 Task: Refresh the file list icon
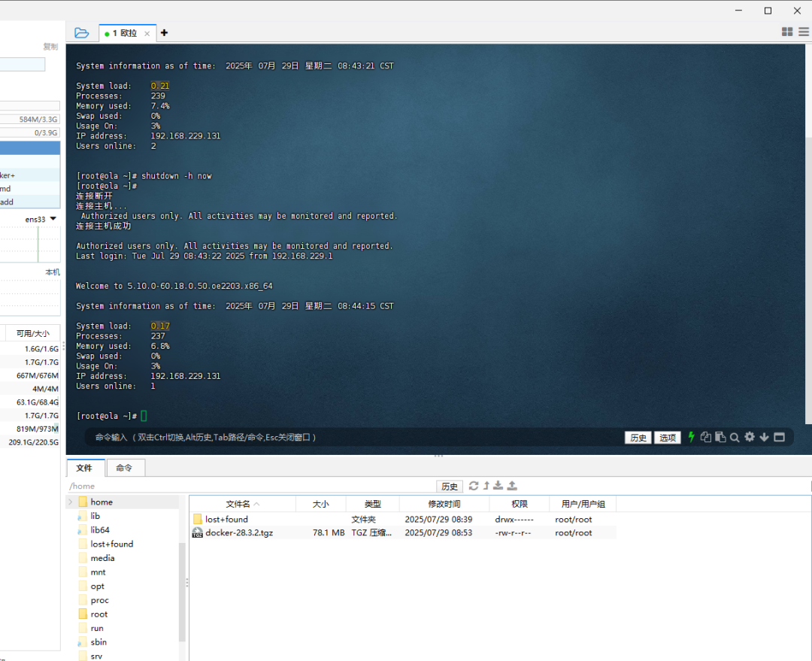(x=474, y=485)
